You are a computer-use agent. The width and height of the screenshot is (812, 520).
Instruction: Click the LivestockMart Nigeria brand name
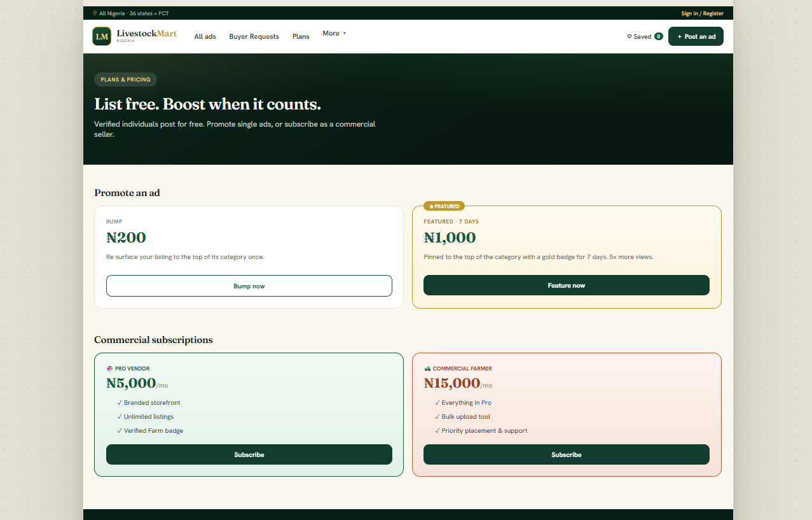click(147, 36)
